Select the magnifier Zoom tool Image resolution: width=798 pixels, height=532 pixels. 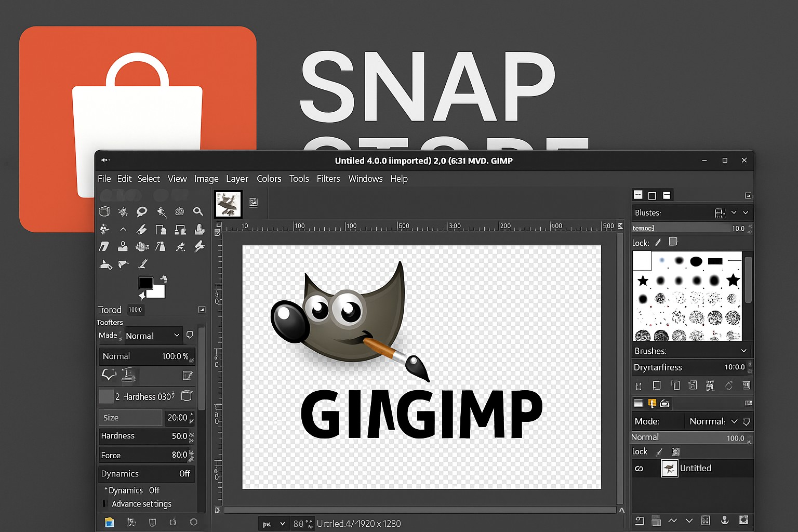pos(198,211)
